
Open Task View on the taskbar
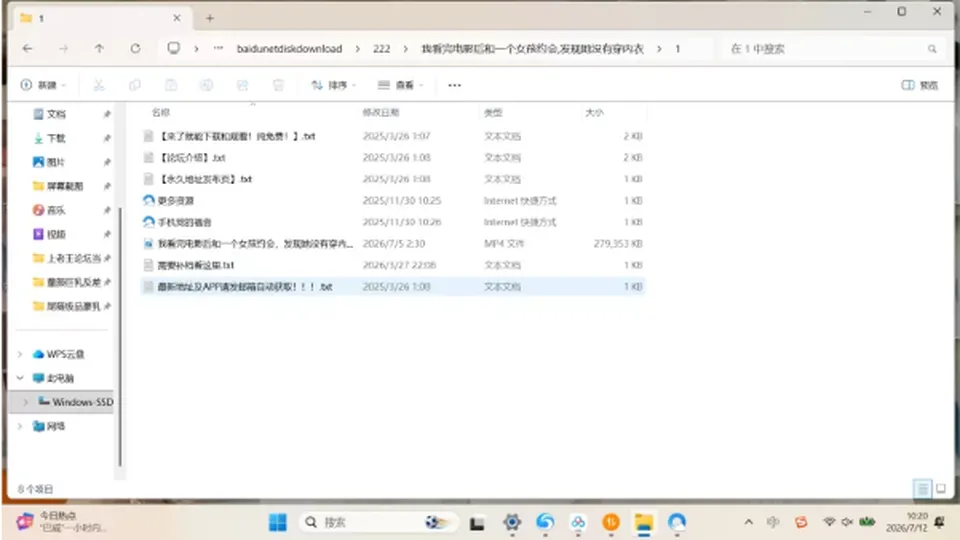point(477,523)
